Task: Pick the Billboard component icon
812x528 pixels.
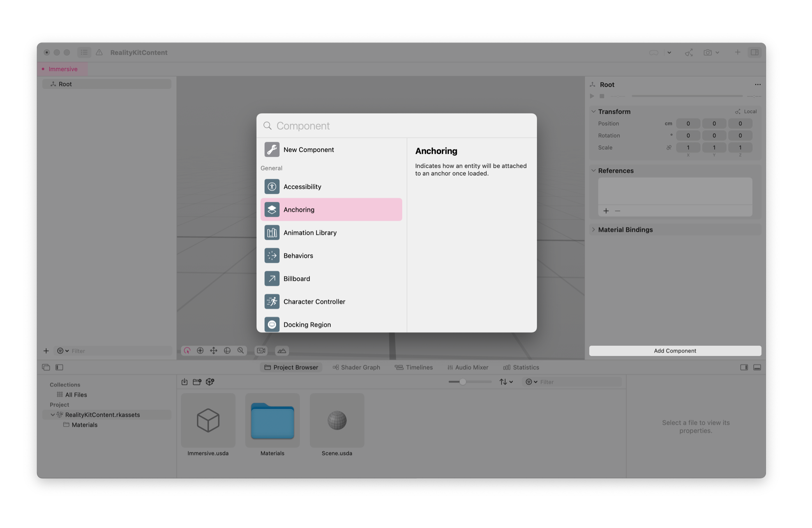Action: click(272, 278)
